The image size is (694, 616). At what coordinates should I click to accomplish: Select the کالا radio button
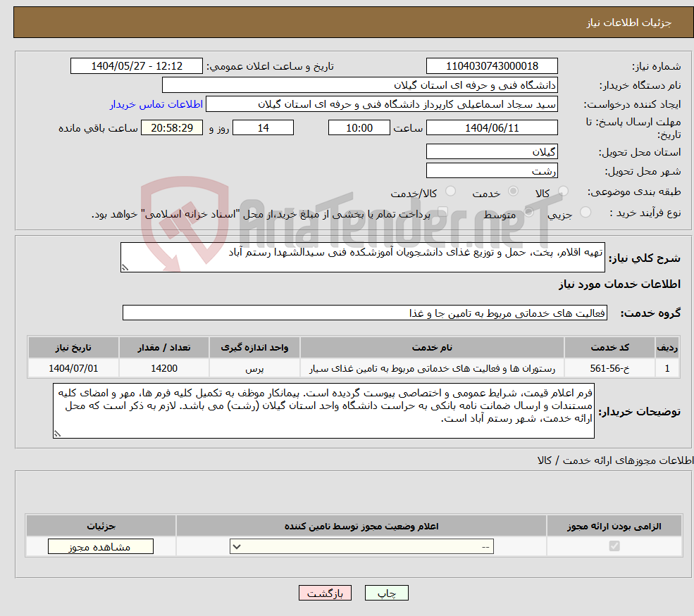coord(563,191)
